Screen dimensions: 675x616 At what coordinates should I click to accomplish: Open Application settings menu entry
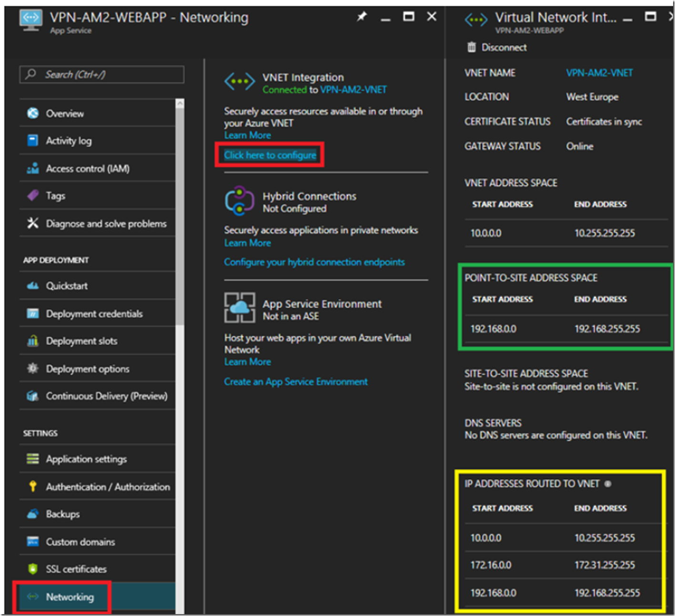(x=97, y=459)
